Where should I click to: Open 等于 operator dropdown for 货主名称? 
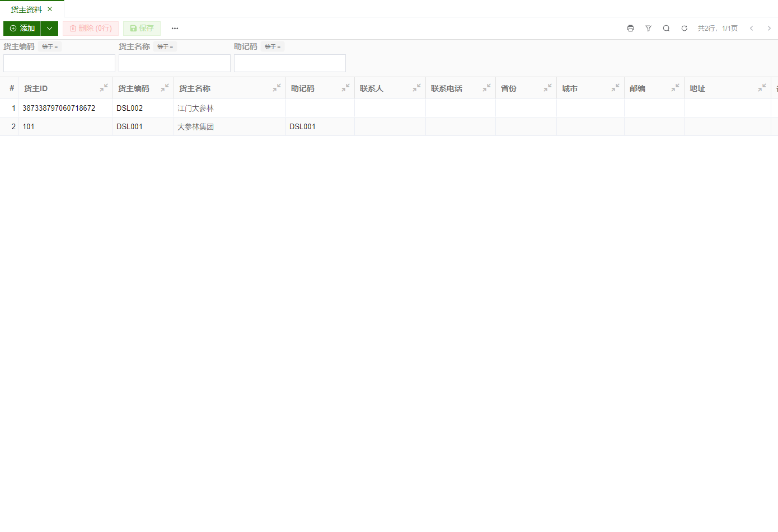coord(165,47)
